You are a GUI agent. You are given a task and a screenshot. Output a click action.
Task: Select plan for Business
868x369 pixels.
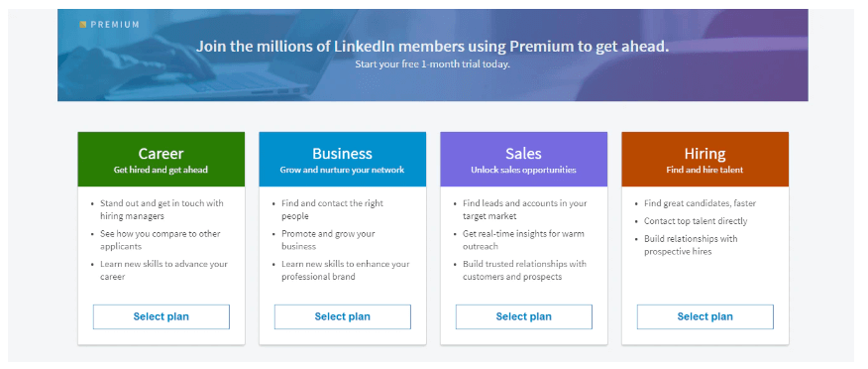(x=343, y=316)
